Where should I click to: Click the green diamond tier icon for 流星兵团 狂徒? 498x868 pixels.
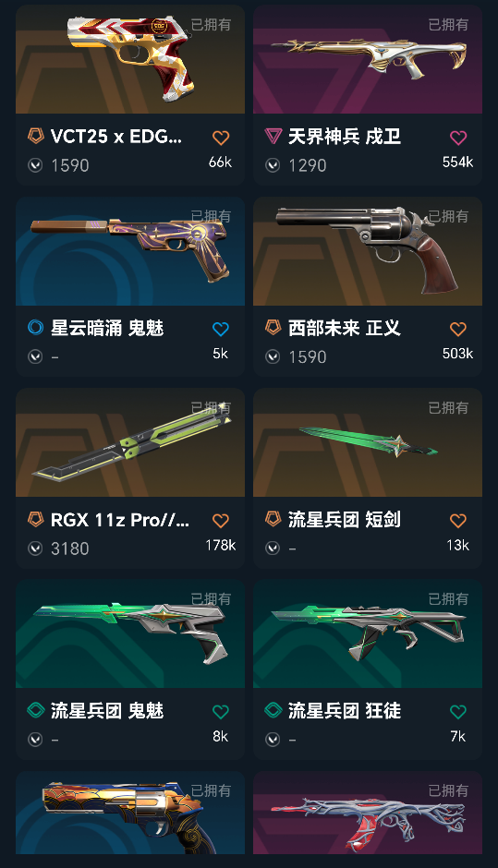[273, 710]
